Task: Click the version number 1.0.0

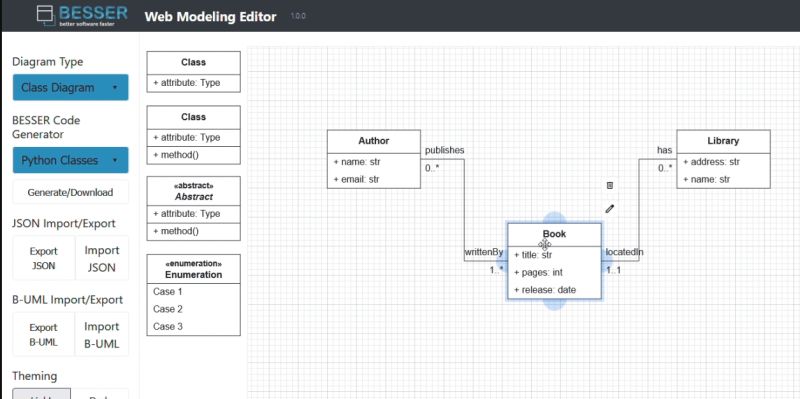Action: [298, 16]
